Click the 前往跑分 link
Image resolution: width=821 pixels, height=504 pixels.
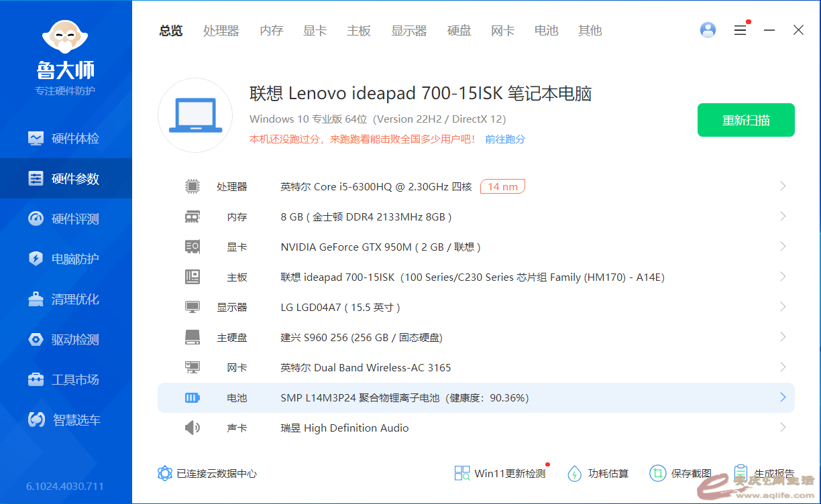coord(505,139)
